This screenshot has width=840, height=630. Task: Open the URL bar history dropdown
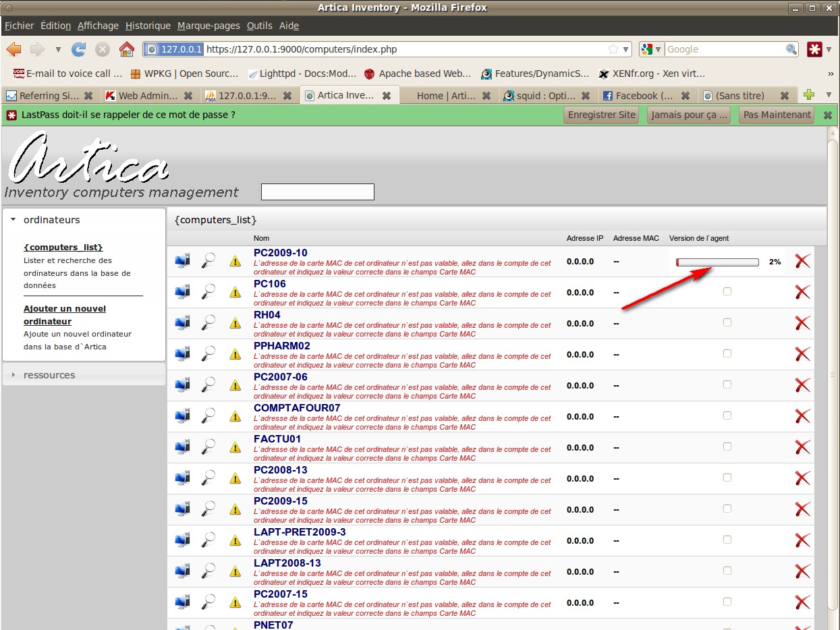tap(626, 49)
